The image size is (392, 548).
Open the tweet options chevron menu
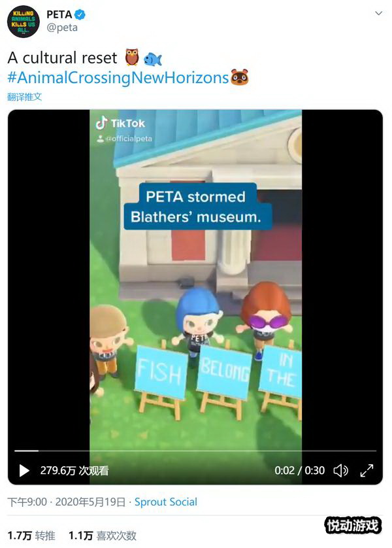pos(378,13)
